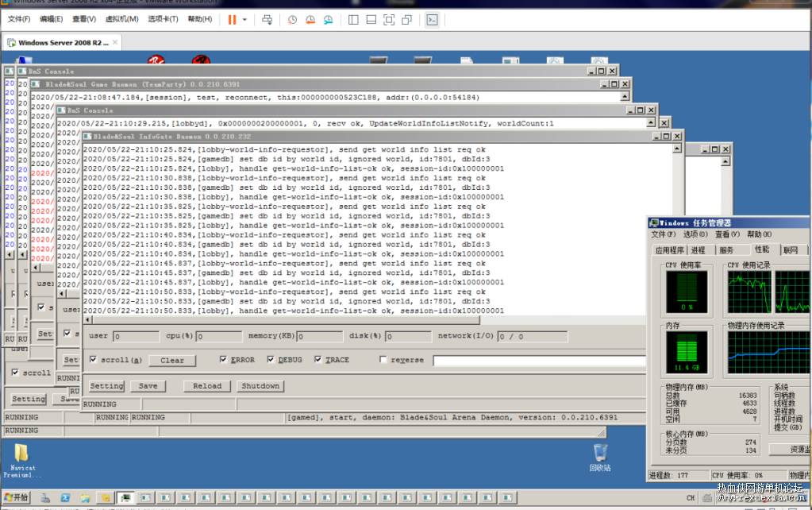Image resolution: width=812 pixels, height=510 pixels.
Task: Click the Save button in InfoGate Daemon
Action: [148, 386]
